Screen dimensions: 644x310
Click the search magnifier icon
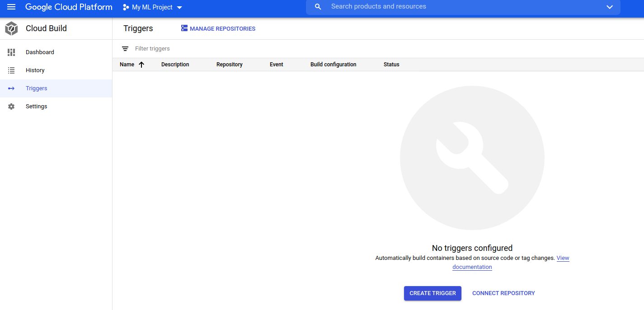[x=318, y=7]
